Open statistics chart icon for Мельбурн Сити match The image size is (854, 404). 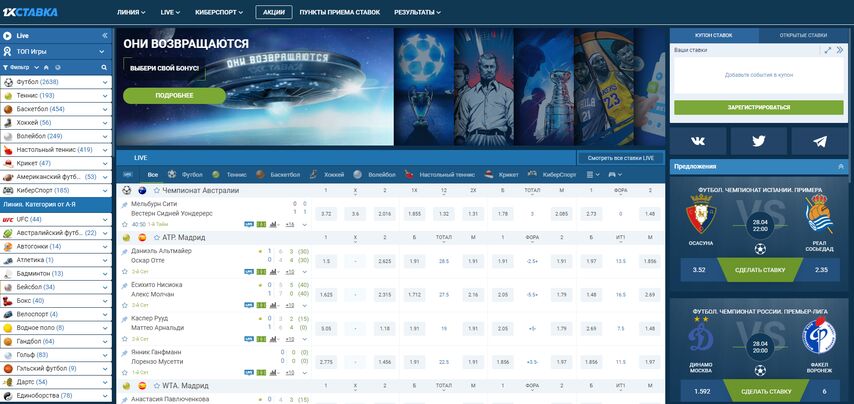pyautogui.click(x=273, y=224)
